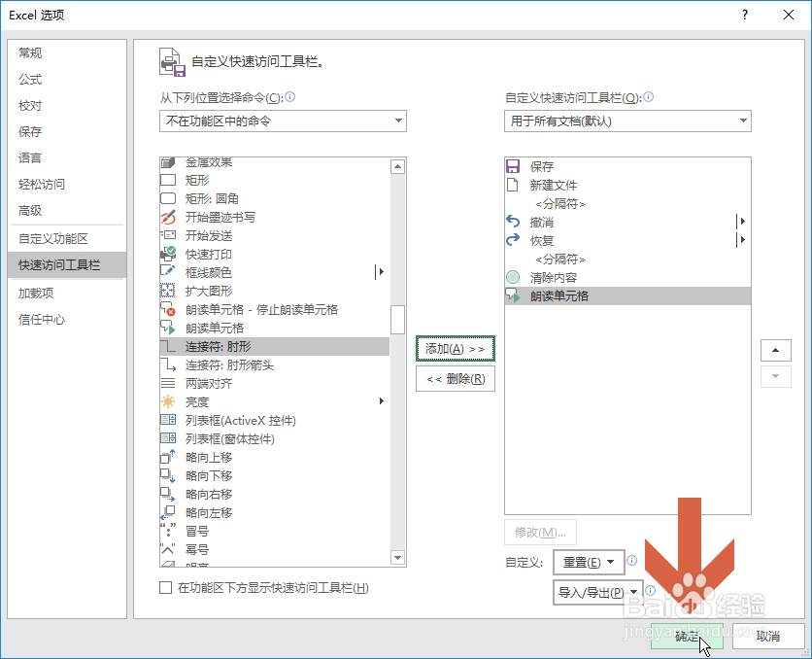Click the info icon beside 重置 dropdown
Viewport: 812px width, 659px height.
[x=631, y=561]
